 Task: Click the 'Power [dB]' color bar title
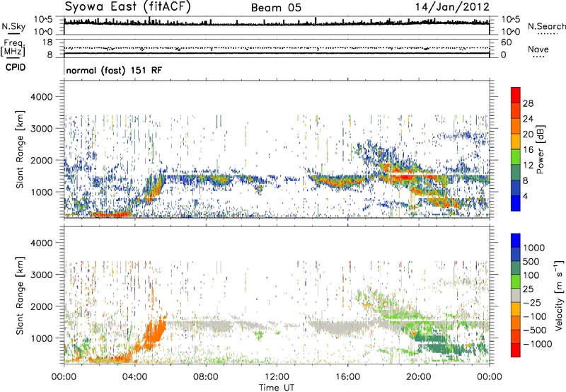click(x=540, y=149)
